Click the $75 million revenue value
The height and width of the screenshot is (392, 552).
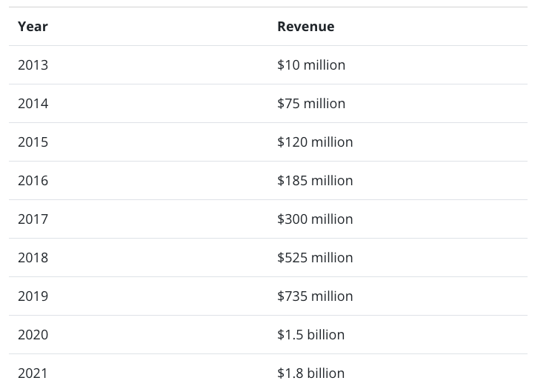311,104
